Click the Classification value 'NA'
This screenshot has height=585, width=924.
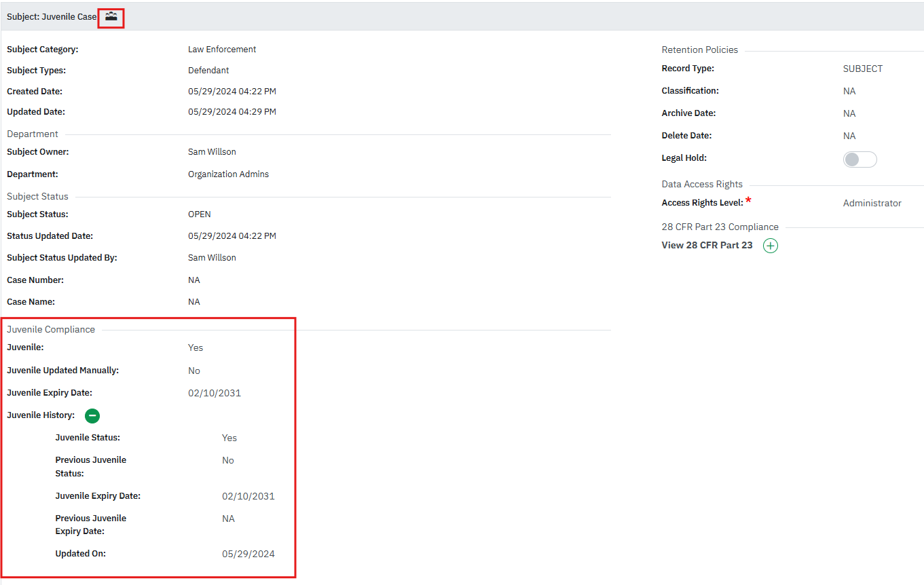(849, 91)
